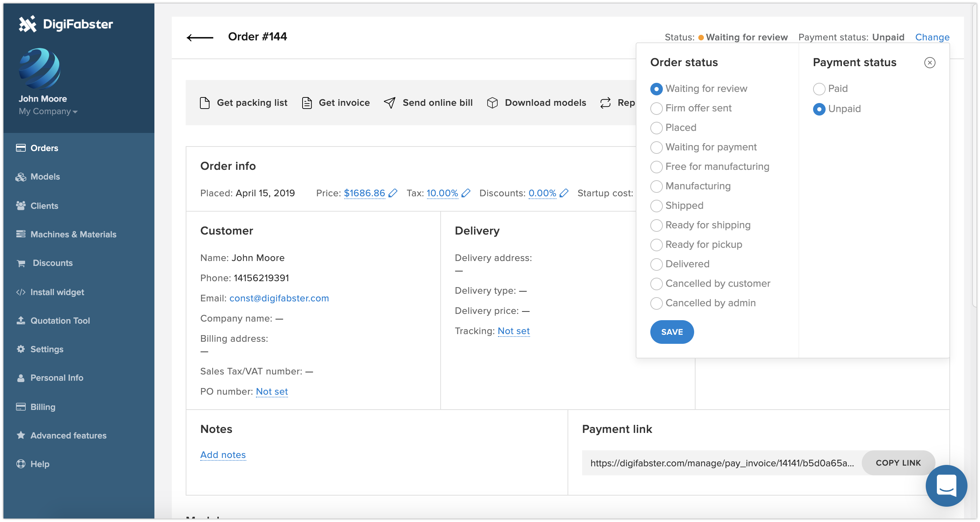Go to Quotation Tool menu item
This screenshot has height=522, width=980.
coord(60,321)
